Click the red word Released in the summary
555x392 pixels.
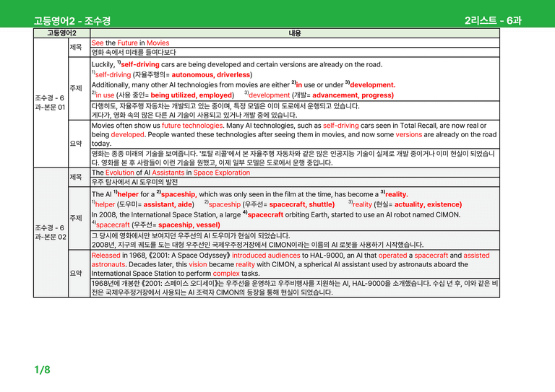click(x=106, y=256)
